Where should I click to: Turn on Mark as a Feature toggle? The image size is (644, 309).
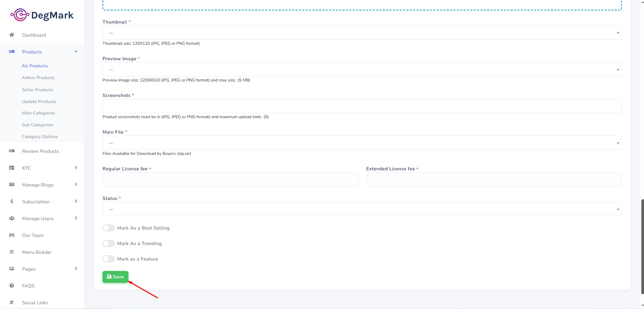point(109,259)
